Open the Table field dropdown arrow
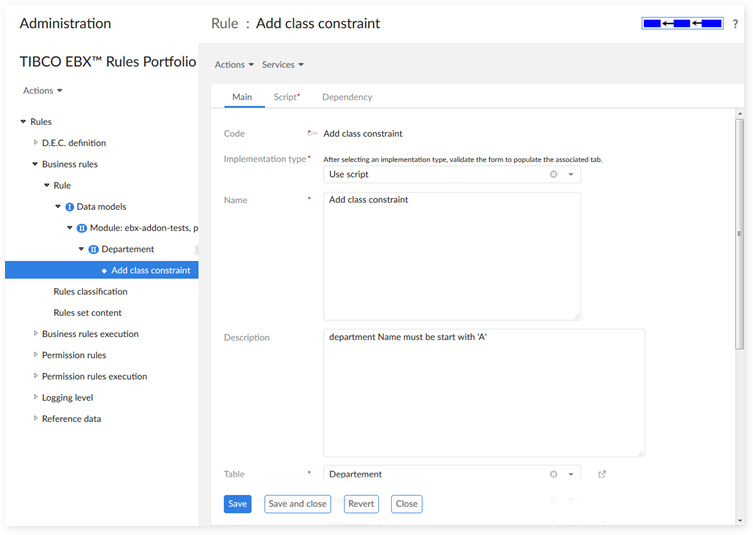Viewport: 753px width, 535px height. coord(570,474)
